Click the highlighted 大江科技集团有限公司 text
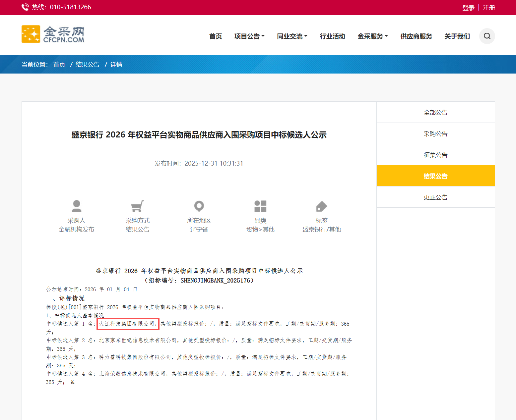Viewport: 516px width, 420px height. pos(127,324)
